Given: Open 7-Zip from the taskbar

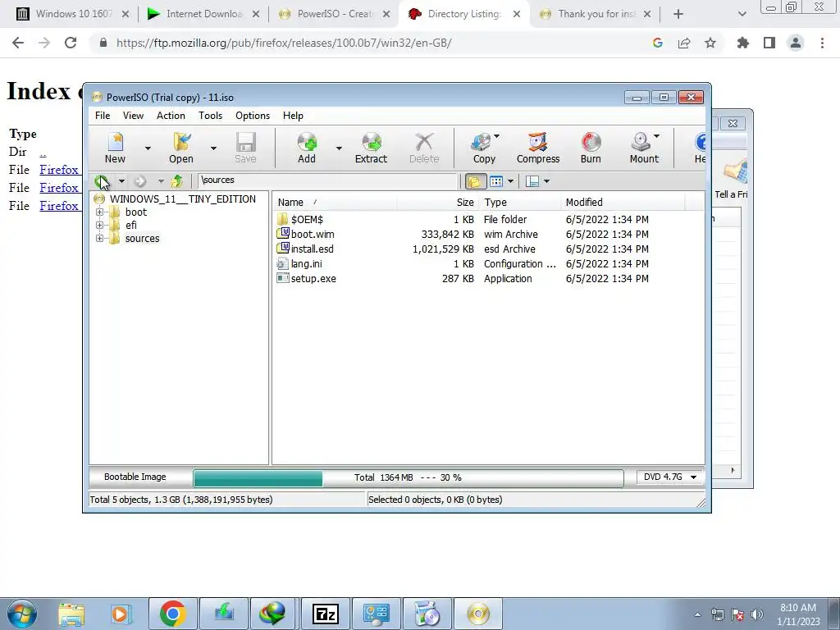Looking at the screenshot, I should [325, 614].
